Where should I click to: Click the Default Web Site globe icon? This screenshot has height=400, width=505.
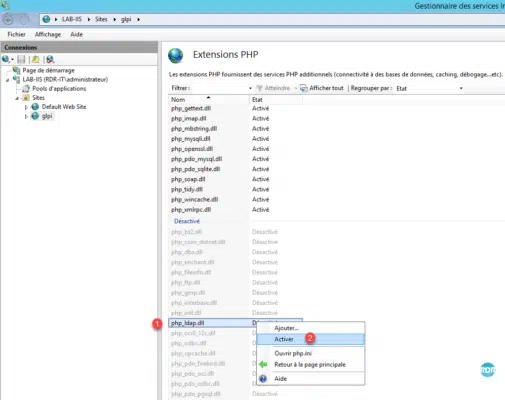35,107
